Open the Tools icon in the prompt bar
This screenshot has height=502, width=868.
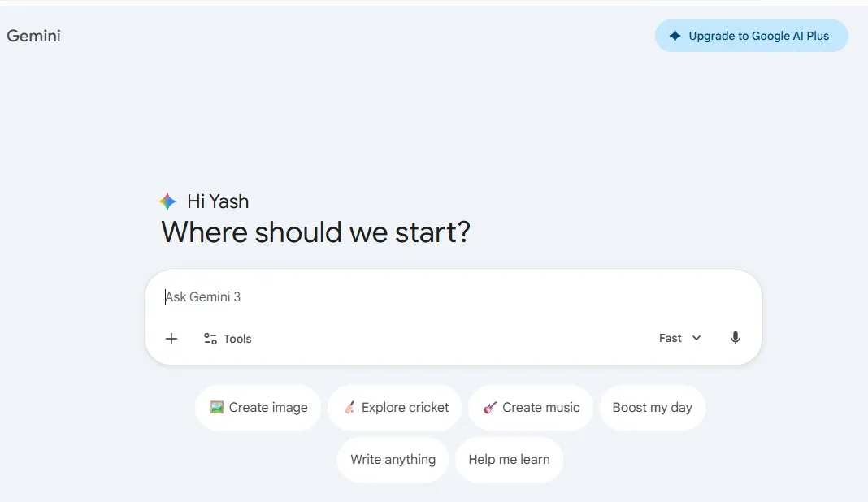click(x=209, y=338)
